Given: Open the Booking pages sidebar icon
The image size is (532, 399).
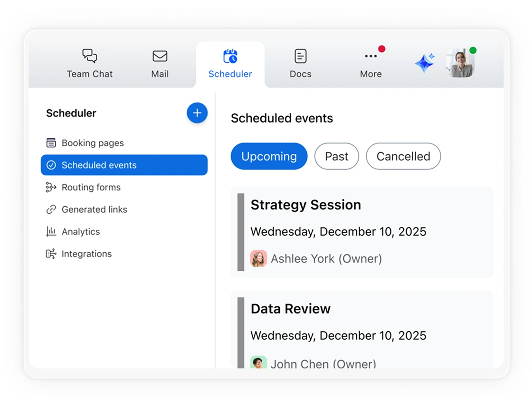Looking at the screenshot, I should 51,142.
